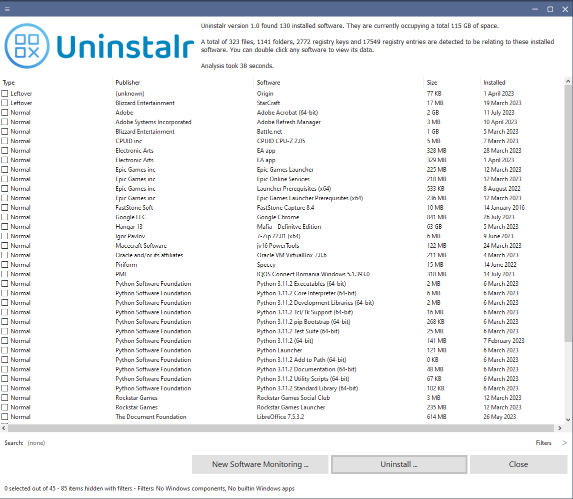
Task: Tick the Mafia Definitive Edition checkbox
Action: (x=5, y=226)
